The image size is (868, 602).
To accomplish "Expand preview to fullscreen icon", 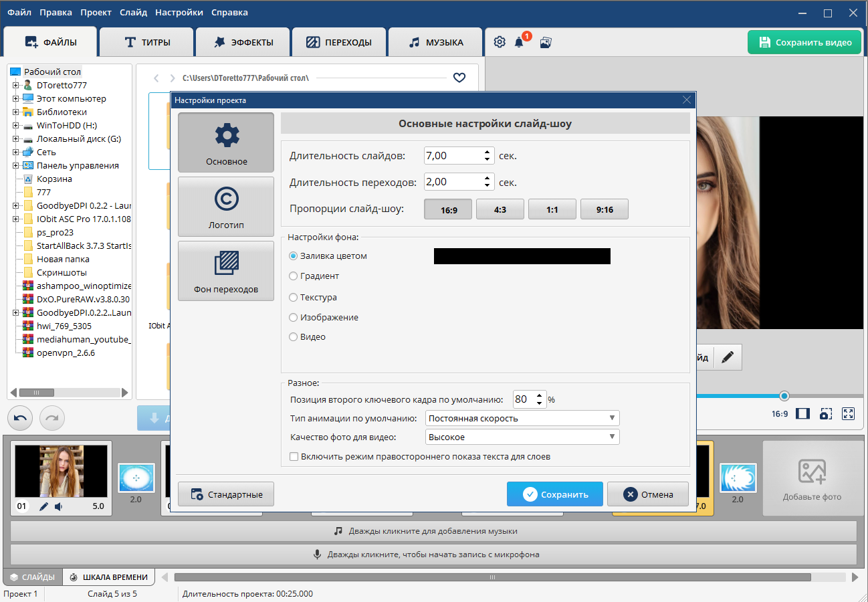I will point(848,413).
